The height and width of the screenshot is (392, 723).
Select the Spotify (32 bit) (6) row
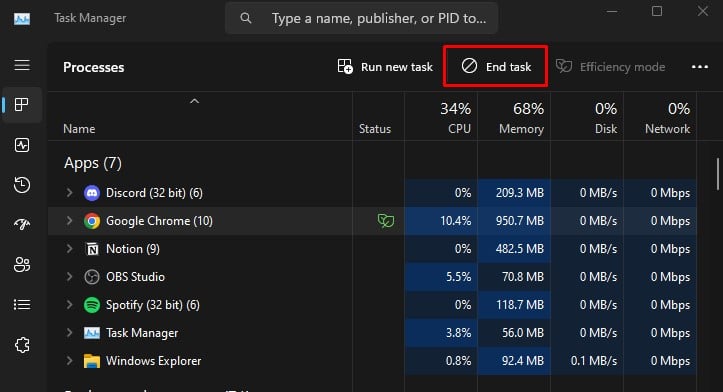point(372,305)
